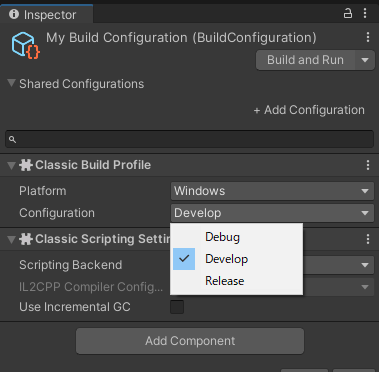Viewport: 379px width, 372px height.
Task: Click the BuildConfiguration asset cube icon
Action: click(26, 45)
